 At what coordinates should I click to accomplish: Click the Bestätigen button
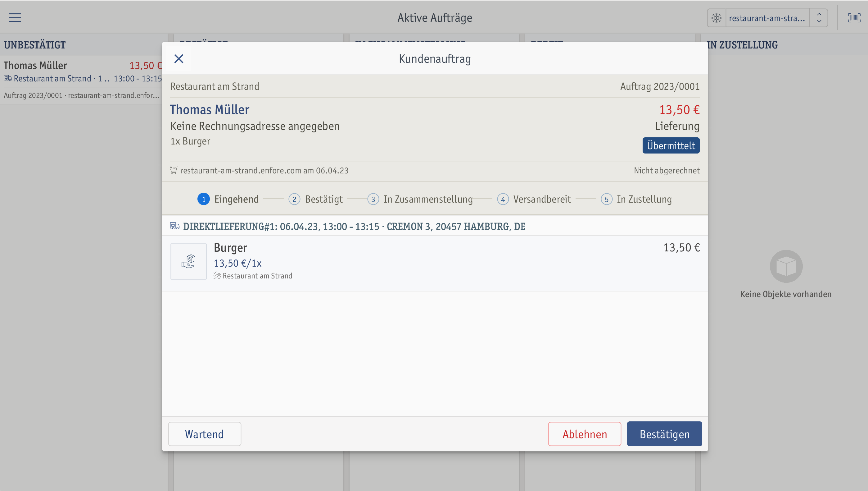664,434
